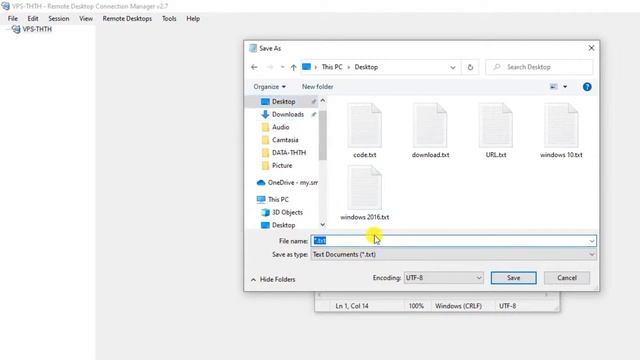
Task: Open the Tools menu
Action: pos(169,18)
